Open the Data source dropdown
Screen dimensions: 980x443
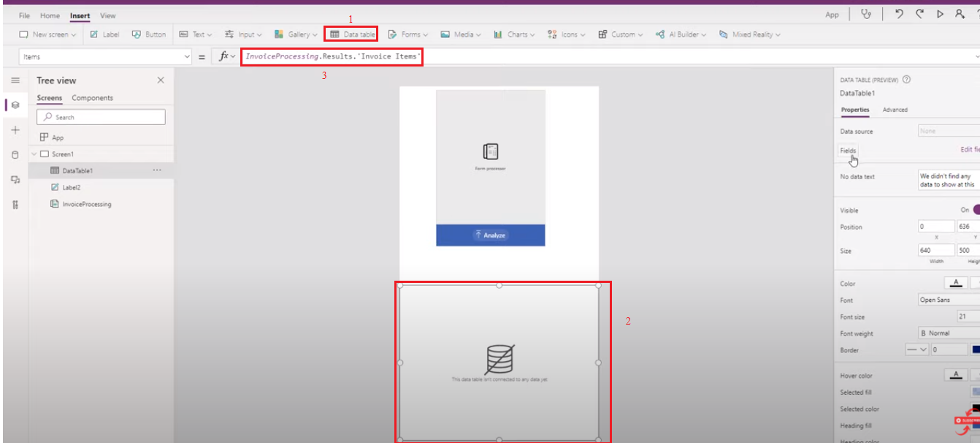click(x=949, y=131)
